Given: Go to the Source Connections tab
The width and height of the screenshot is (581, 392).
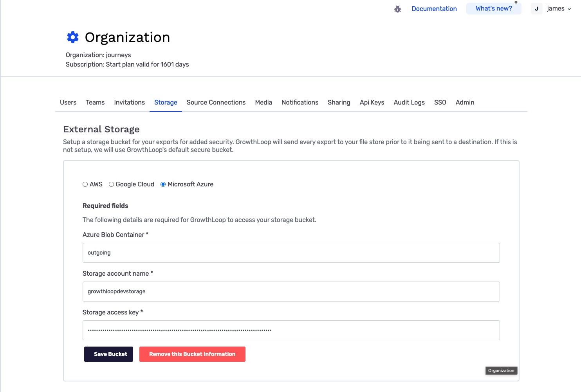Looking at the screenshot, I should click(x=216, y=102).
